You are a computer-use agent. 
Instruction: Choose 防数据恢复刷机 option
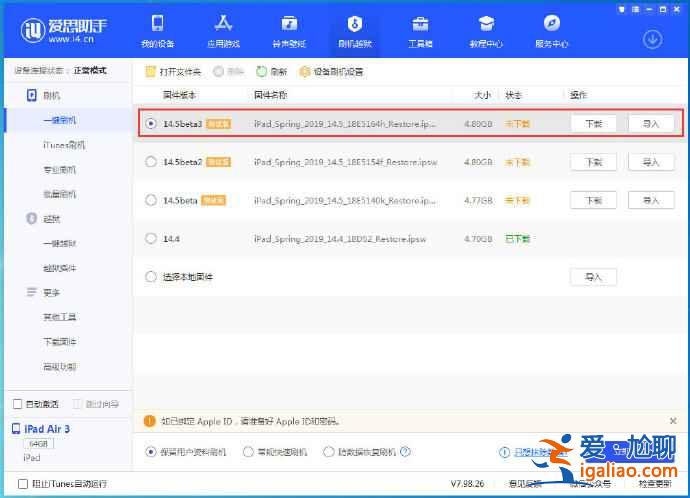click(329, 452)
